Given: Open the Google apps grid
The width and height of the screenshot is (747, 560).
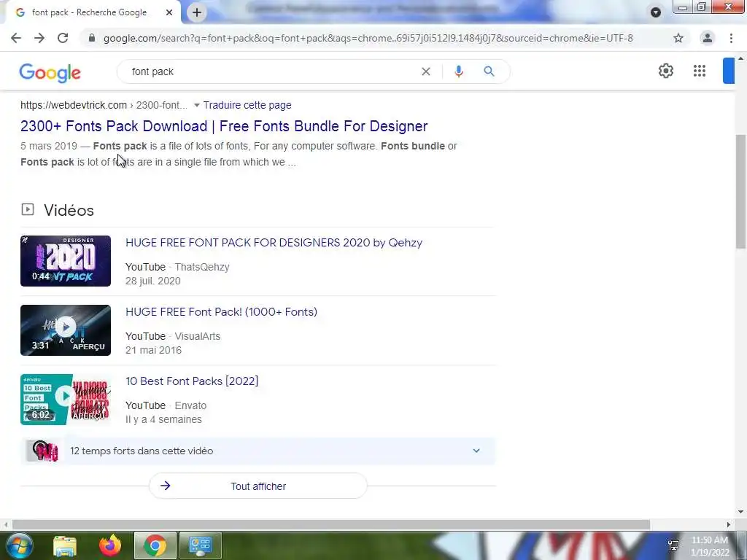Looking at the screenshot, I should (700, 71).
